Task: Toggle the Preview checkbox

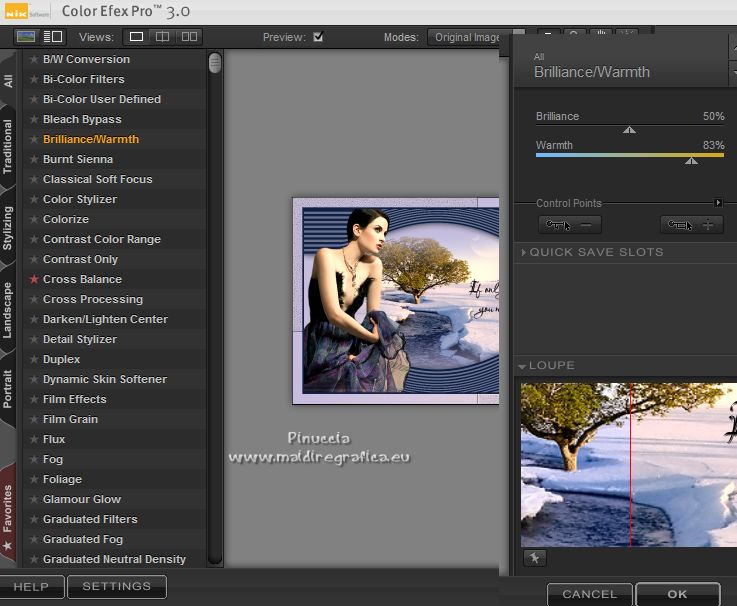Action: coord(318,37)
